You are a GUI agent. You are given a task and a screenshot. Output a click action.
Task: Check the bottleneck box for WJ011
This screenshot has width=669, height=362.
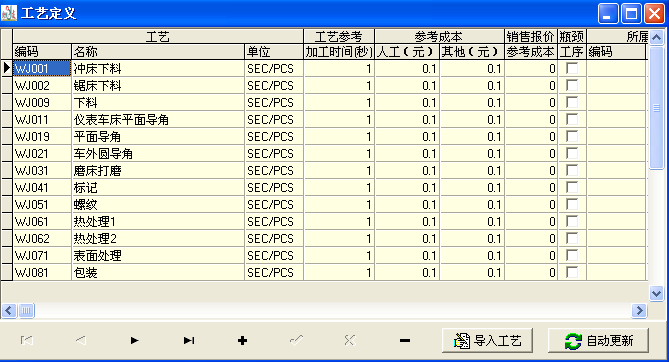[572, 120]
